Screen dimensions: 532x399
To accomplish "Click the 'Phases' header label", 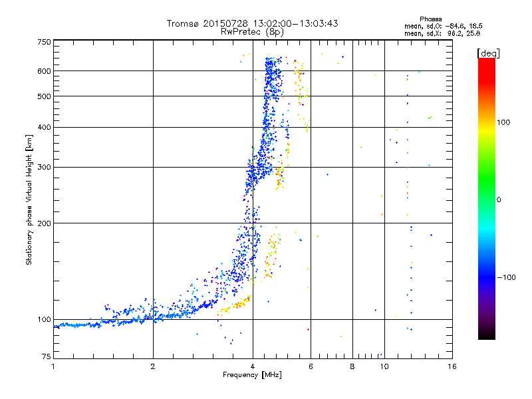I will 430,19.
